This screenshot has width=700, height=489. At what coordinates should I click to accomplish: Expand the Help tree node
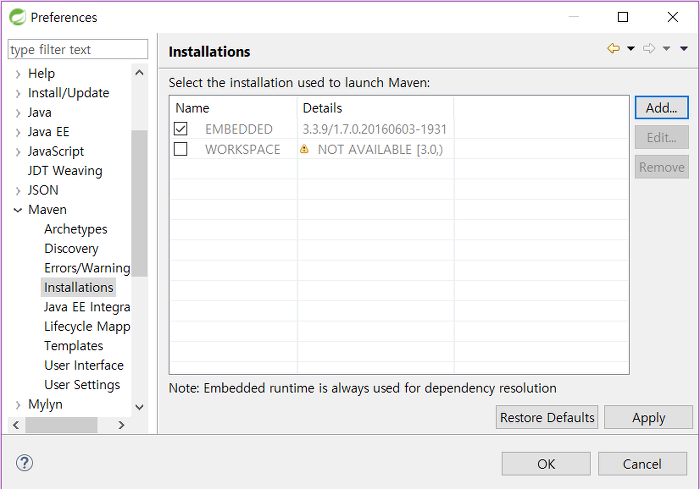pyautogui.click(x=18, y=74)
